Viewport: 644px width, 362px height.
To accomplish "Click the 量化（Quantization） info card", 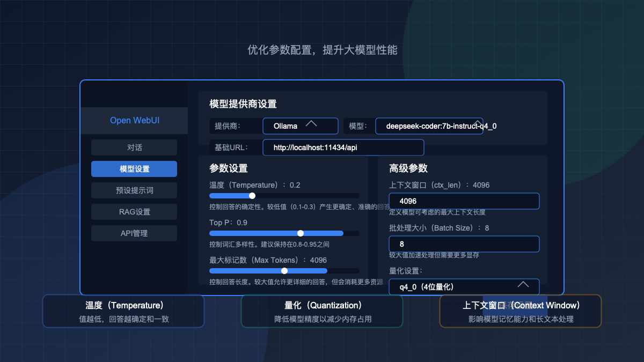I will (x=322, y=311).
